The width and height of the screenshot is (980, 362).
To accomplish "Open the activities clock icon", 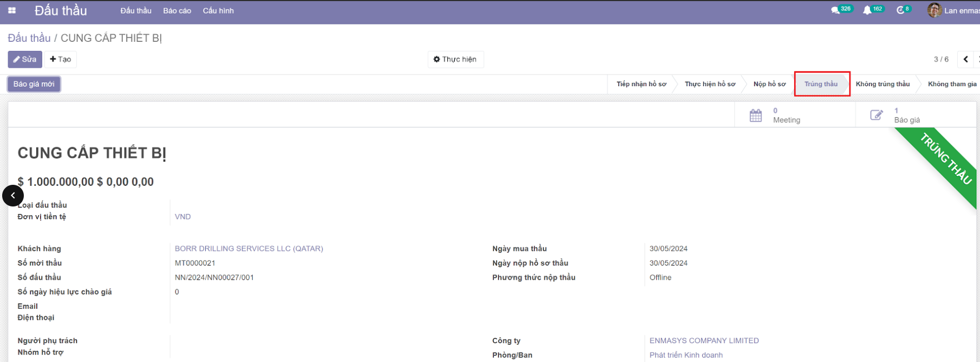I will (x=900, y=10).
